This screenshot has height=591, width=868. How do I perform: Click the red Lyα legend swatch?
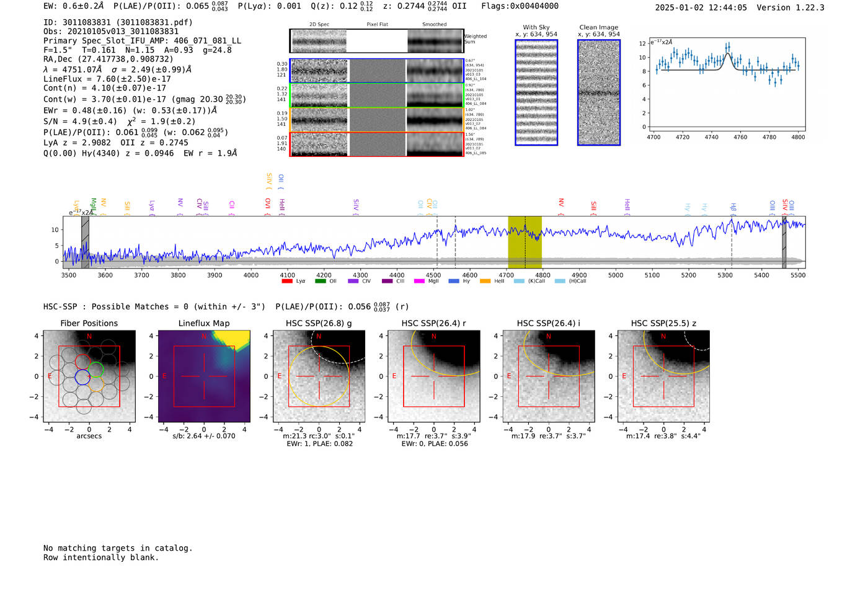coord(287,281)
